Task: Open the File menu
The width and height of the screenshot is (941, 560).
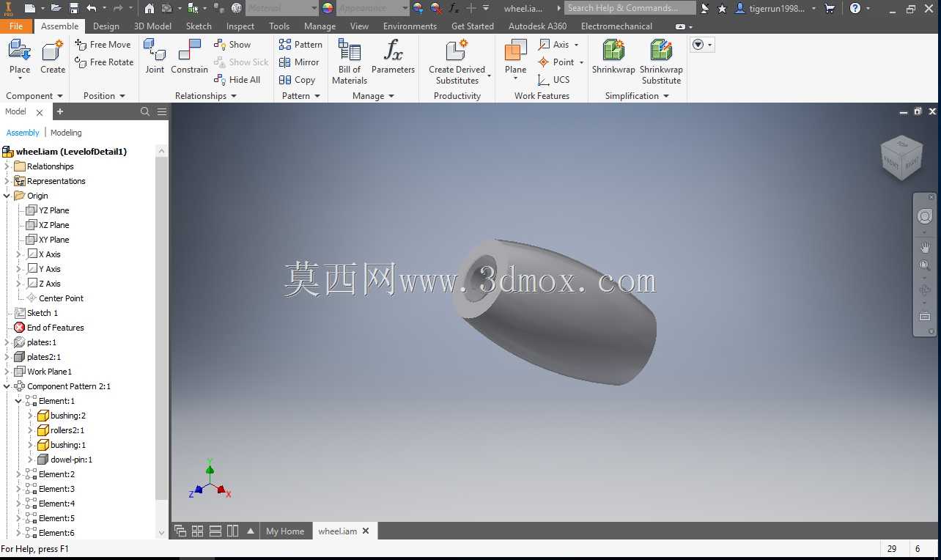Action: tap(16, 26)
